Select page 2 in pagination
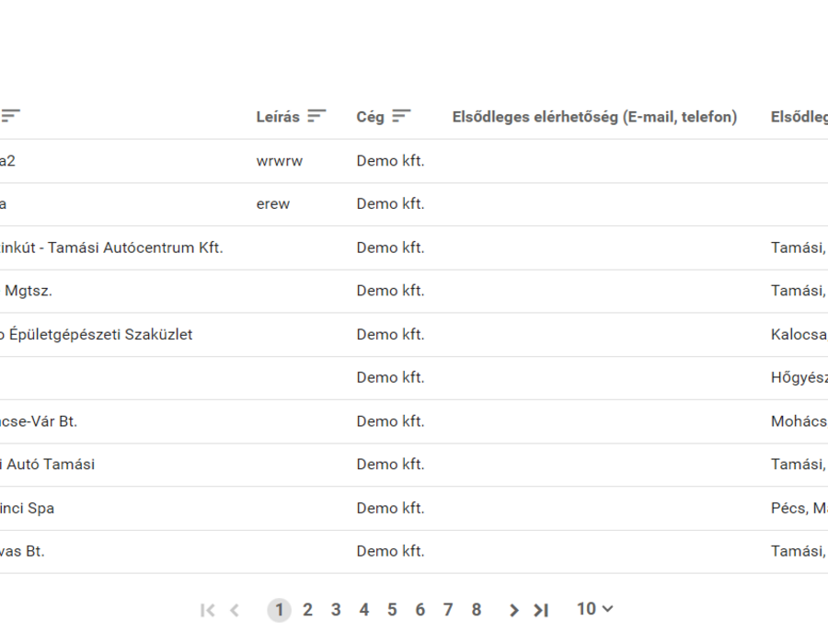The width and height of the screenshot is (828, 644). click(307, 610)
